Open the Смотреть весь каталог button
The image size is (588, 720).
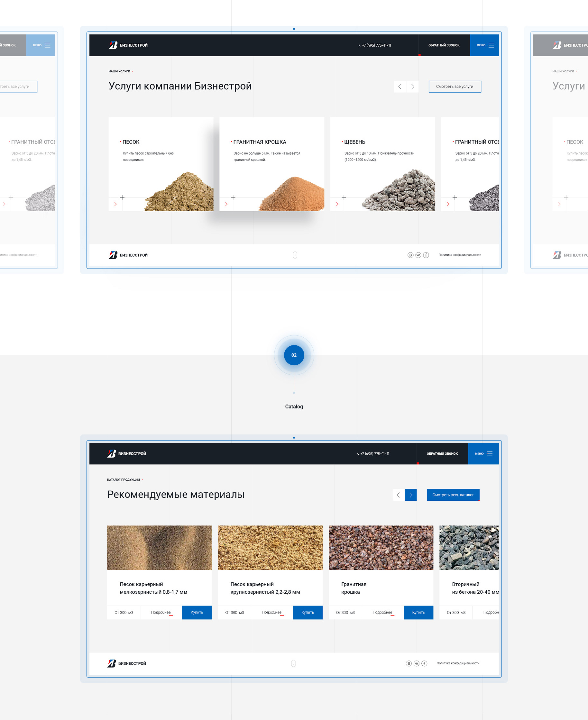[x=453, y=495]
